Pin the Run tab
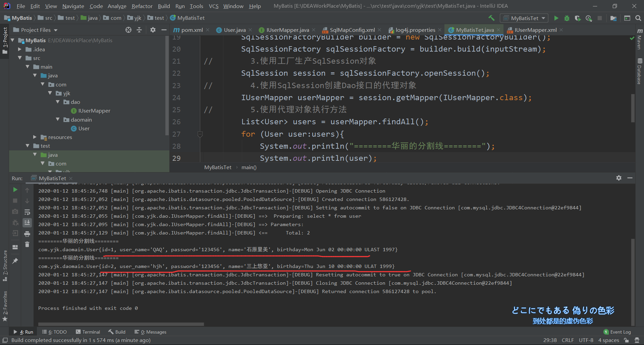 coord(15,261)
